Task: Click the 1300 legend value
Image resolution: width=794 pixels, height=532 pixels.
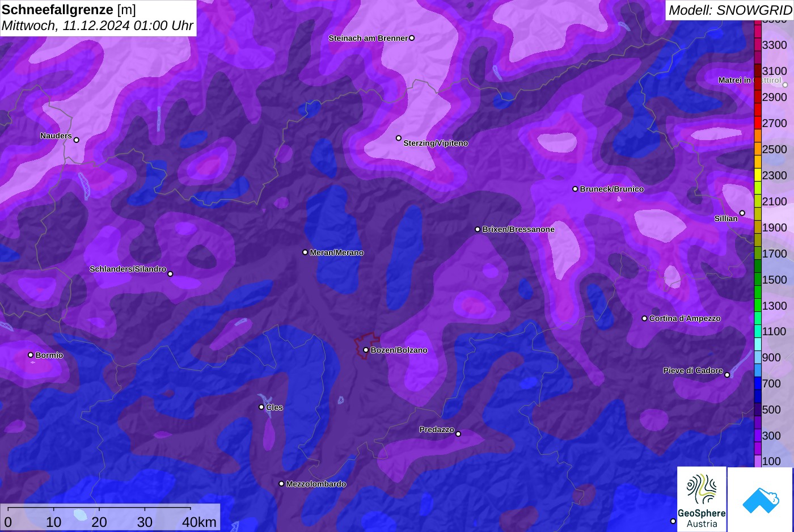Action: [x=774, y=306]
